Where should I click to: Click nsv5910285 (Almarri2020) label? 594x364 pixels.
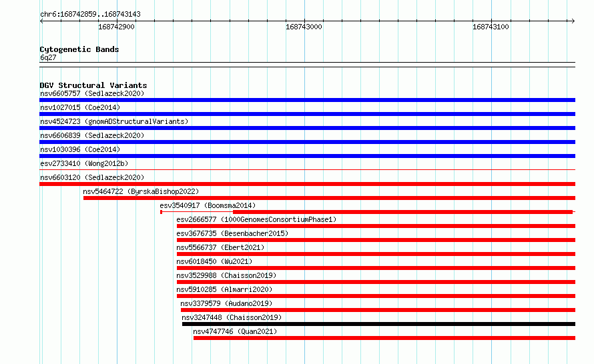point(224,289)
